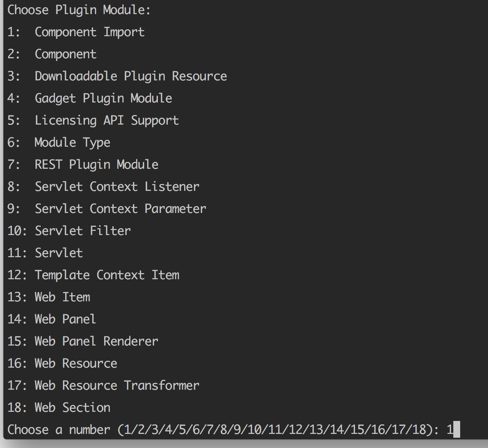Select the '13: Web Item' line
The height and width of the screenshot is (448, 488).
pyautogui.click(x=49, y=297)
